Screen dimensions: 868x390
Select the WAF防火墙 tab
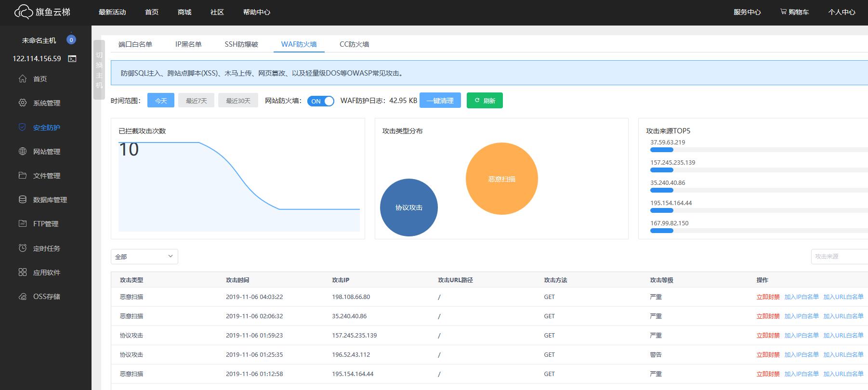click(299, 44)
